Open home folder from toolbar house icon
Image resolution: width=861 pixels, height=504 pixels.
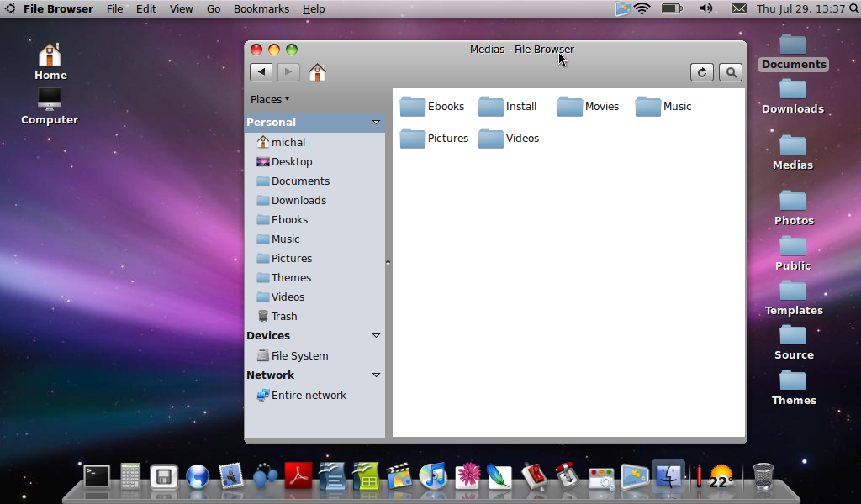(x=317, y=72)
